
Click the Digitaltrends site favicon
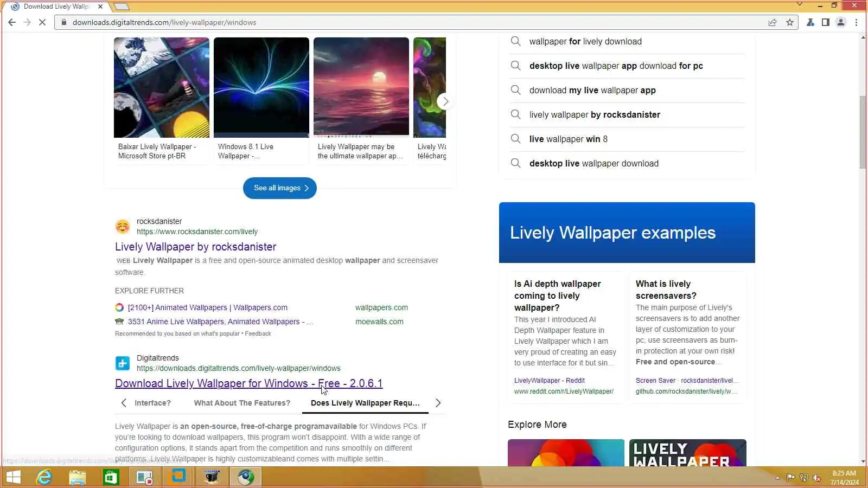[x=123, y=363]
